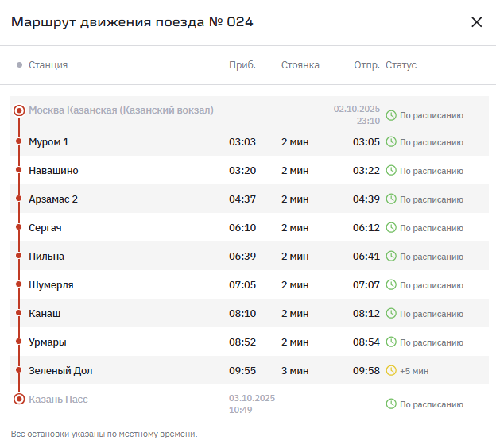496x448 pixels.
Task: Click the local time footnote text
Action: 104,434
